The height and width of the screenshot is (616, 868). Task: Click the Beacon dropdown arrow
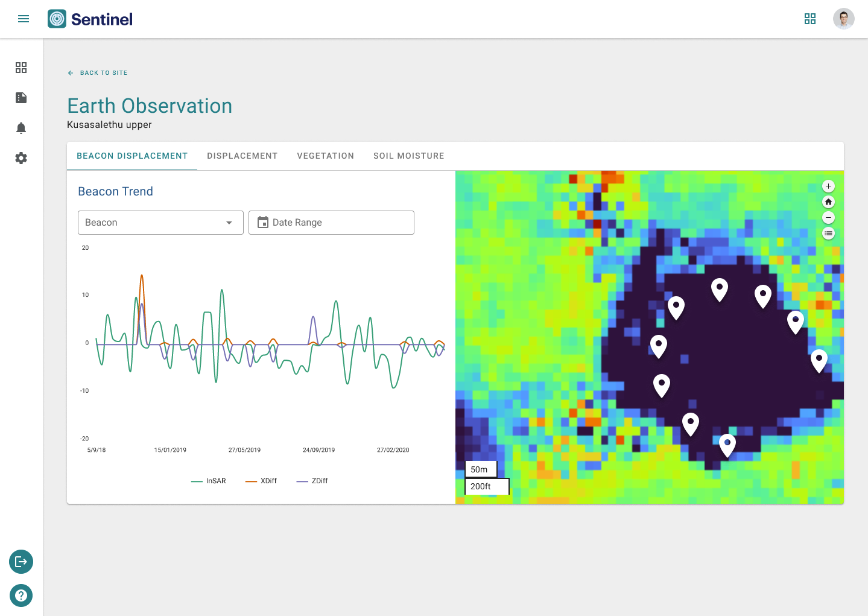(229, 223)
